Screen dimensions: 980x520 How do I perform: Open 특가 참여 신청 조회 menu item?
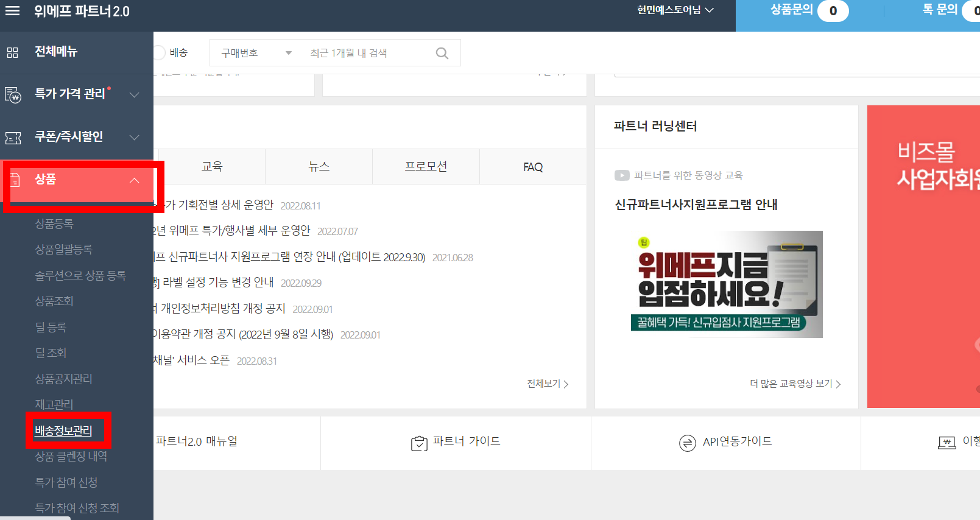pyautogui.click(x=77, y=508)
